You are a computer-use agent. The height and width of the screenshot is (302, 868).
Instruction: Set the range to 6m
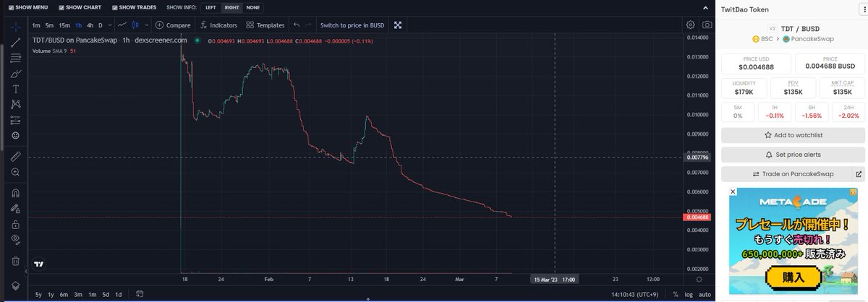(x=64, y=294)
